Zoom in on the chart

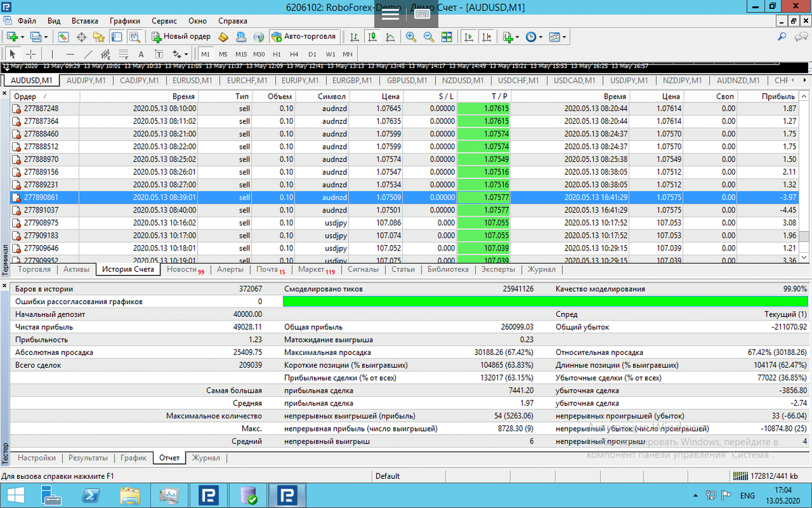pos(411,37)
